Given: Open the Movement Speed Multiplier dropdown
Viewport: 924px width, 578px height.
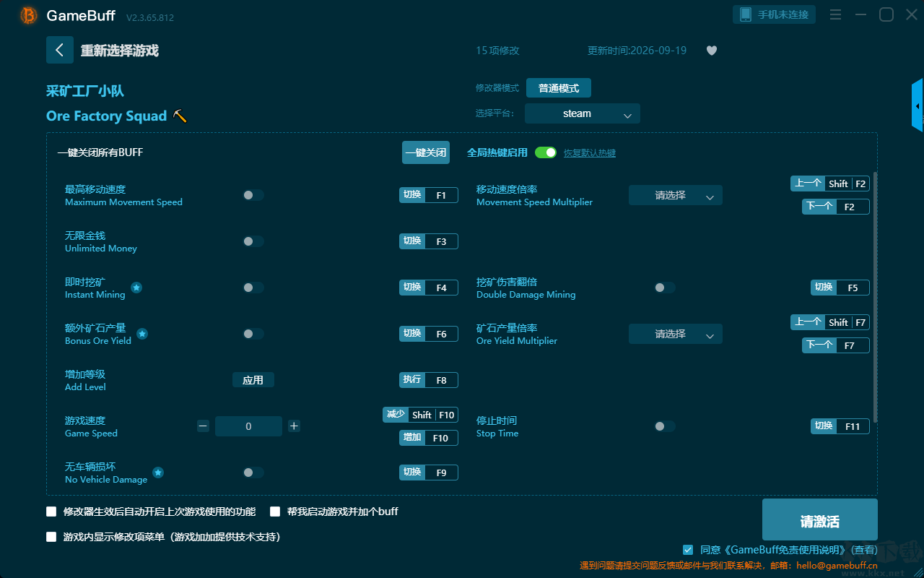Looking at the screenshot, I should tap(676, 195).
